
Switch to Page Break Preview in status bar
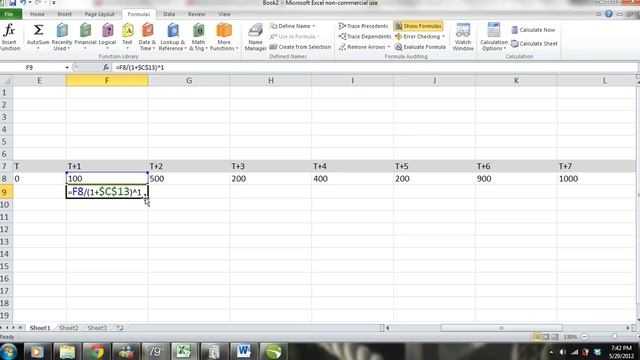point(555,337)
